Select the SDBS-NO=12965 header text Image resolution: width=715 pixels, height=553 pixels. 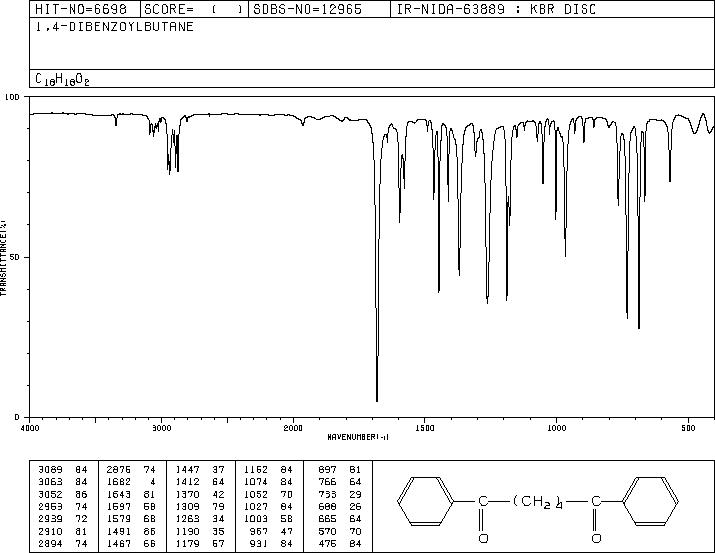coord(307,9)
